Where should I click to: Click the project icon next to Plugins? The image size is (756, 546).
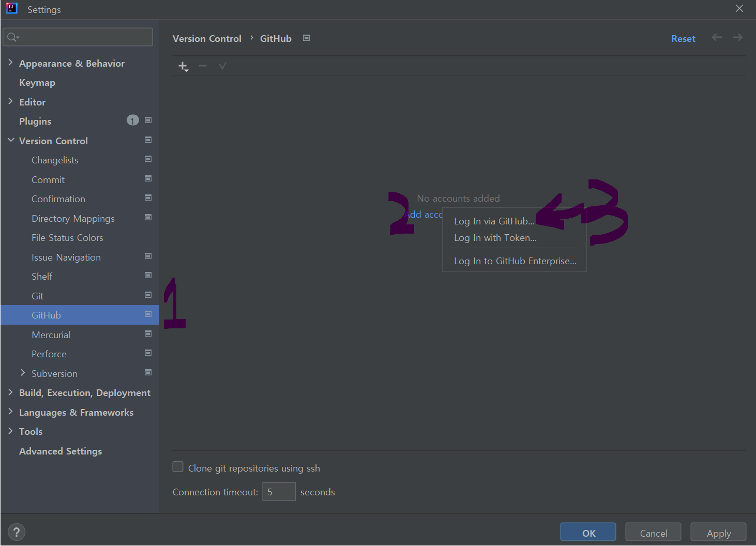[x=148, y=120]
